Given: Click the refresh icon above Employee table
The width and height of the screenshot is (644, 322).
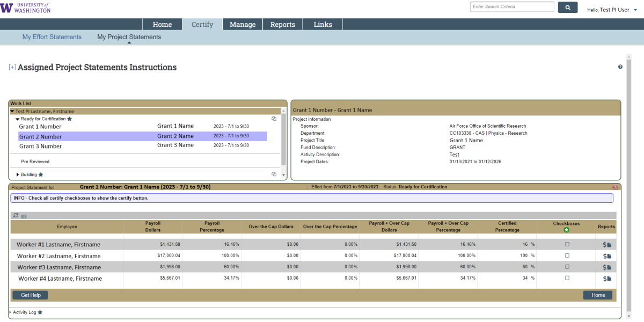Looking at the screenshot, I should 16,215.
